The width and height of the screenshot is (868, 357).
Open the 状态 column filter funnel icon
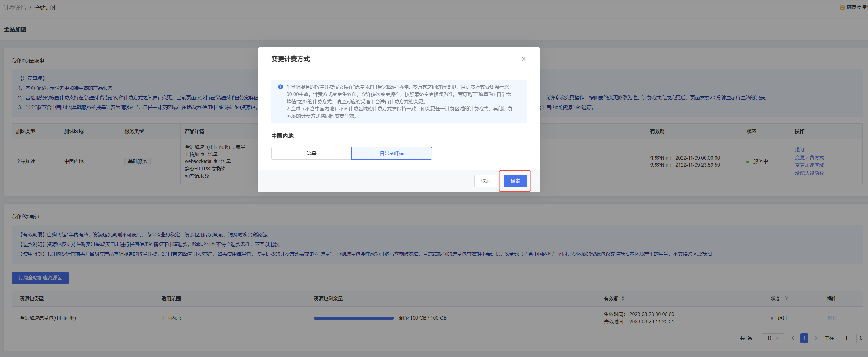(x=787, y=298)
